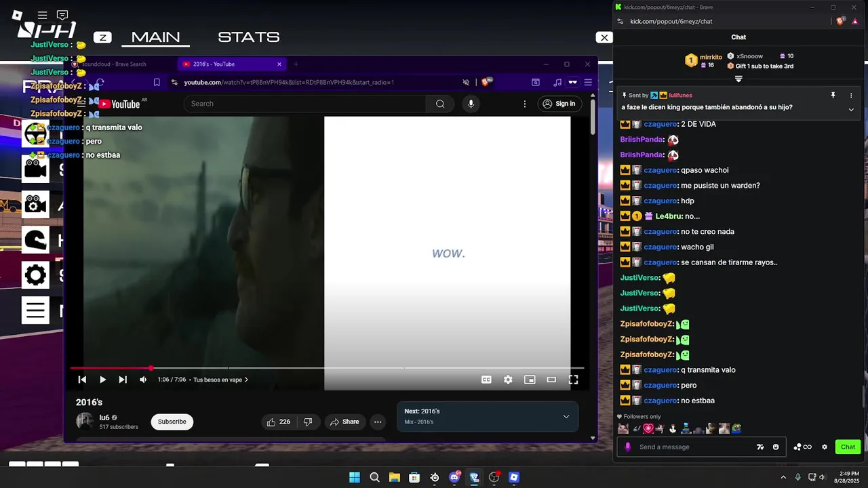Insert the pink heart quick emote

point(648,428)
